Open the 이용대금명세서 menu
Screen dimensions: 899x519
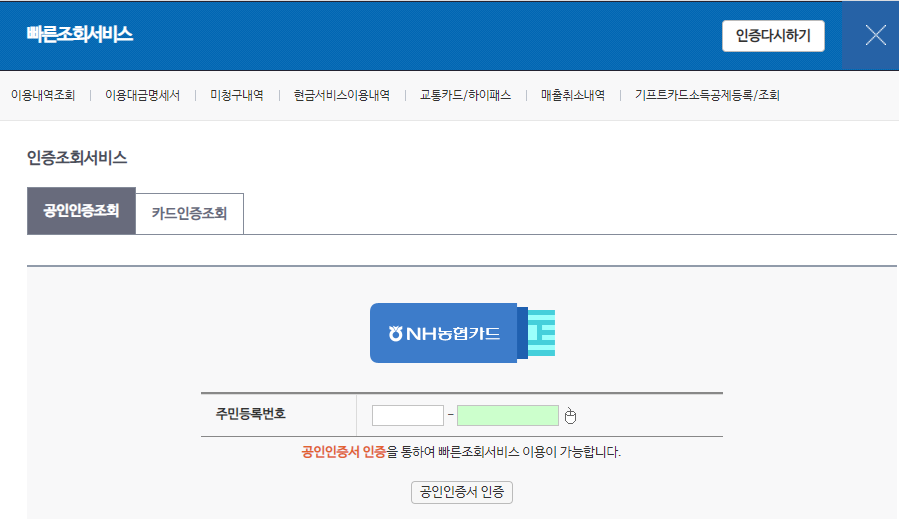[x=142, y=95]
